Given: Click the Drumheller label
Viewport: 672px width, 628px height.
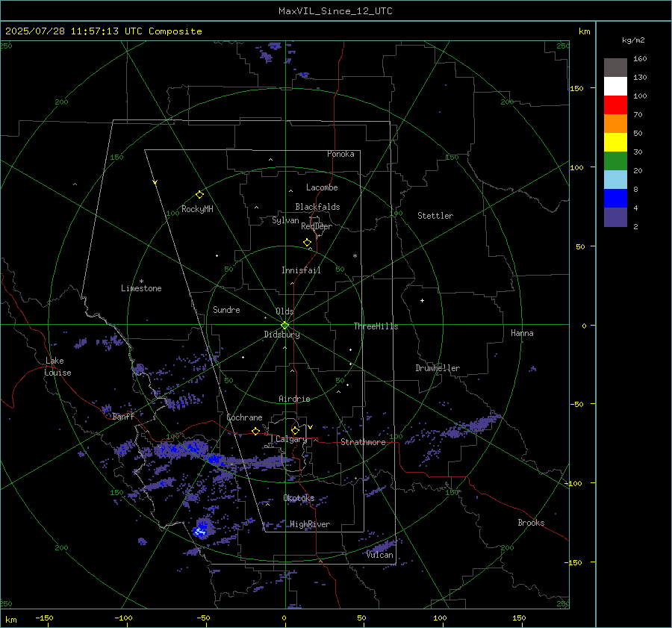Looking at the screenshot, I should tap(438, 368).
